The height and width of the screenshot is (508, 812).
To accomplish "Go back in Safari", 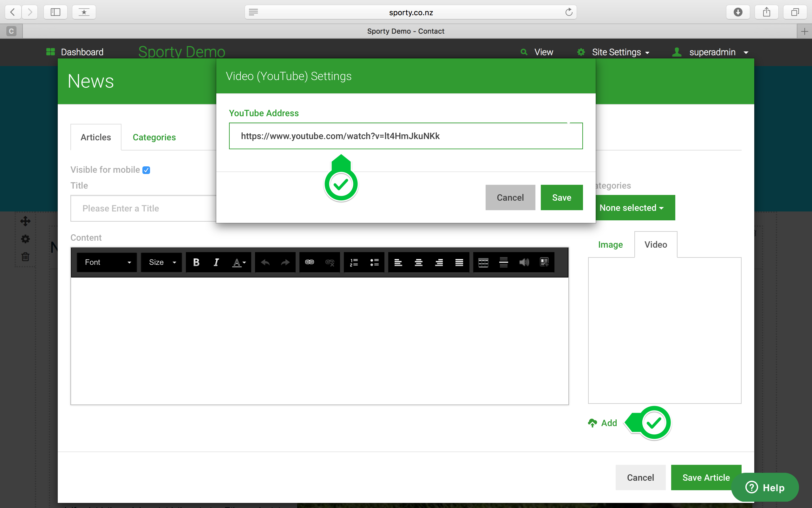I will point(13,12).
